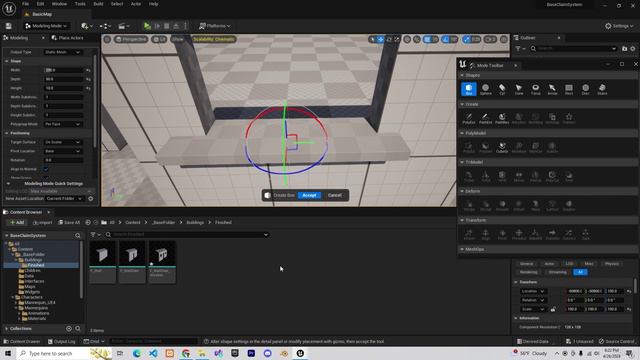The width and height of the screenshot is (640, 360).
Task: Switch to the Place Actors tab
Action: [x=68, y=38]
